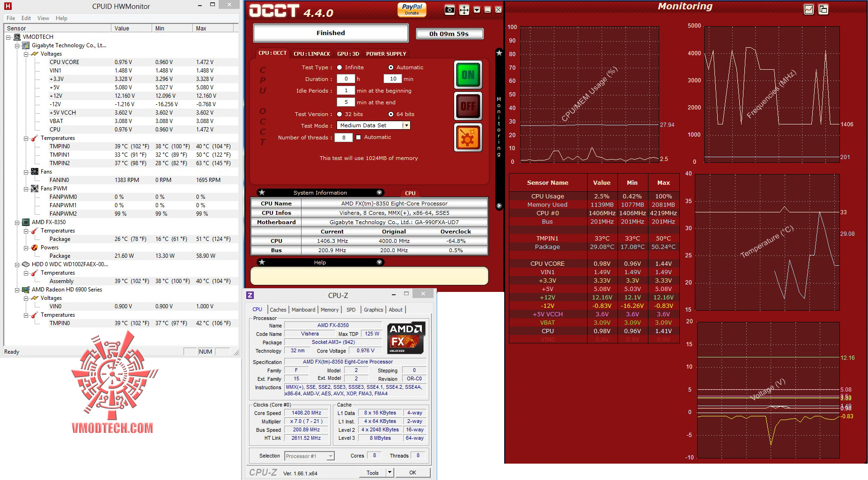Switch to the GPU : 3D tab
The height and width of the screenshot is (480, 868).
[348, 54]
